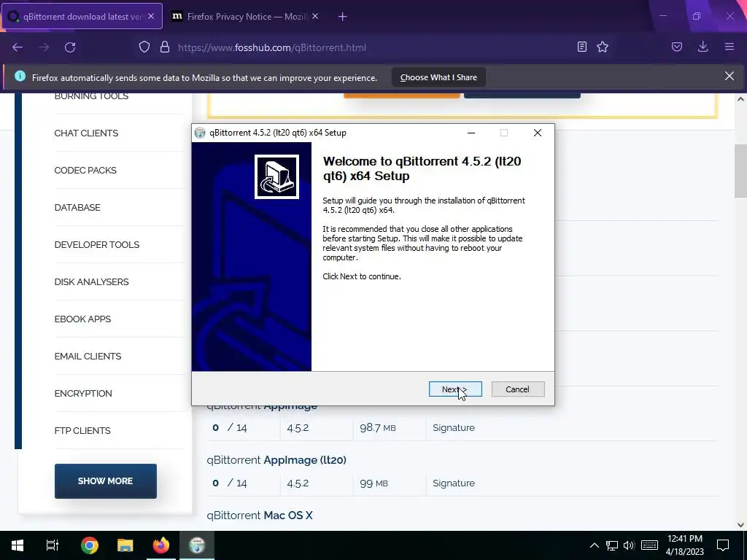Open DATABASE category
This screenshot has height=560, width=747.
point(77,208)
